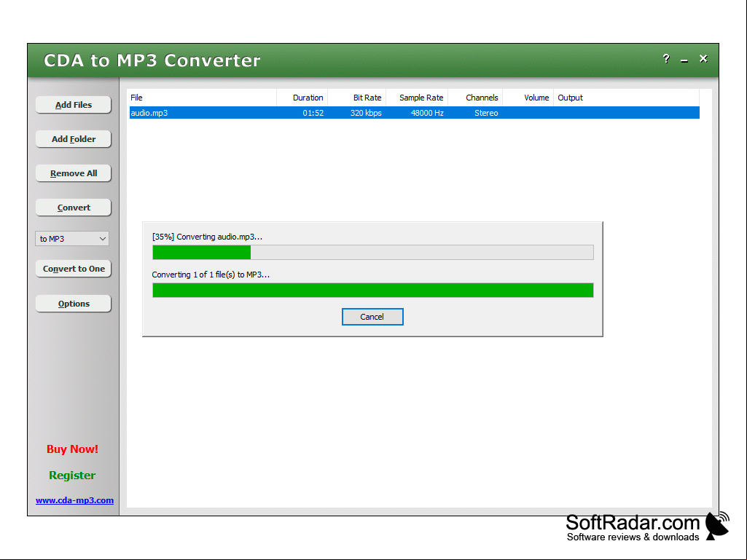Click the 35% file conversion progress bar
Screen dimensions: 747x560
[373, 253]
